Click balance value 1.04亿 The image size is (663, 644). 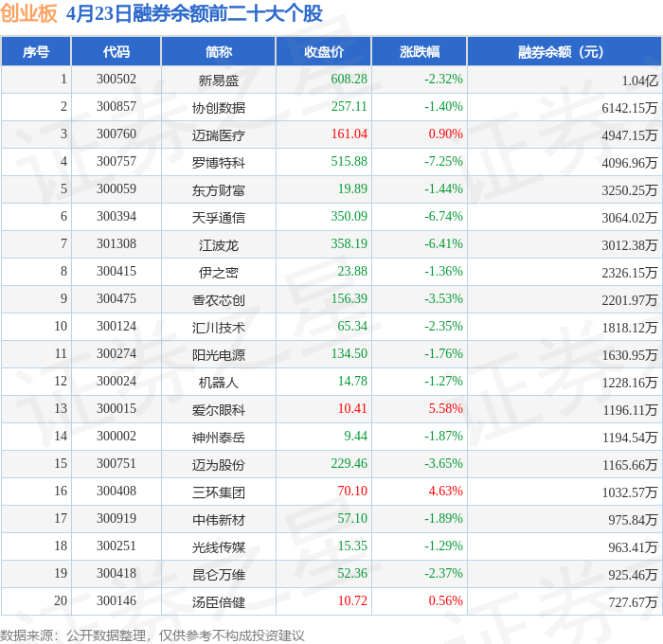(x=639, y=80)
